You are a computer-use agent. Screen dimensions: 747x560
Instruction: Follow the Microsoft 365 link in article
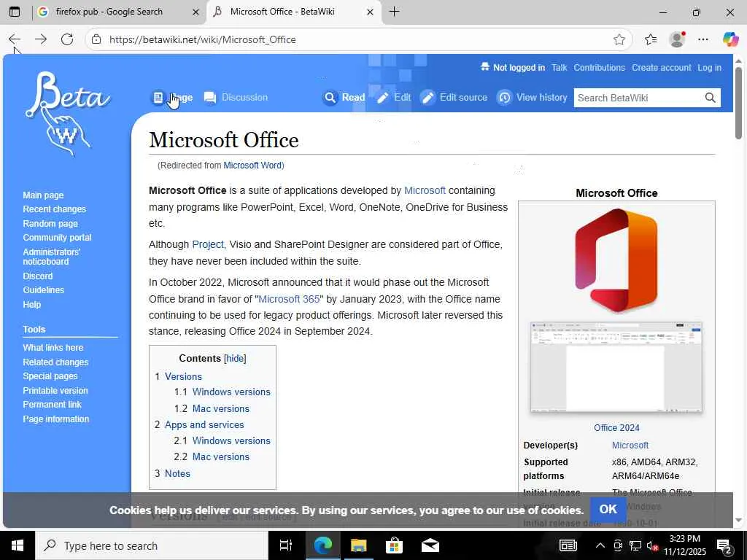289,299
